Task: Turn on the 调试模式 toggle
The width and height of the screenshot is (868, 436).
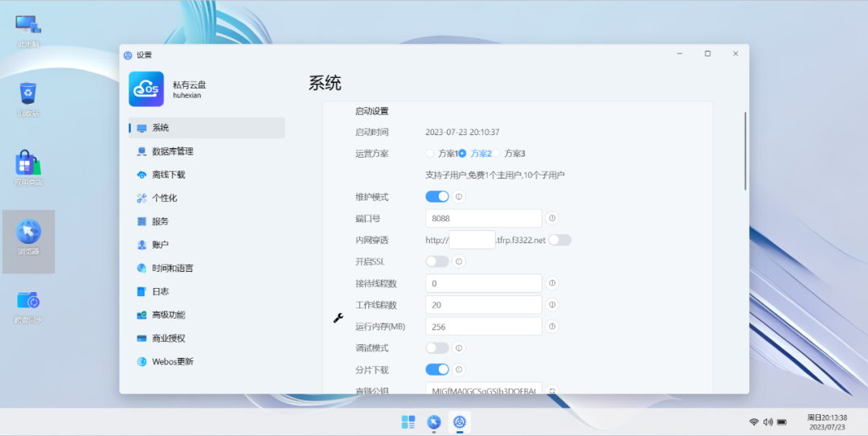Action: coord(437,348)
